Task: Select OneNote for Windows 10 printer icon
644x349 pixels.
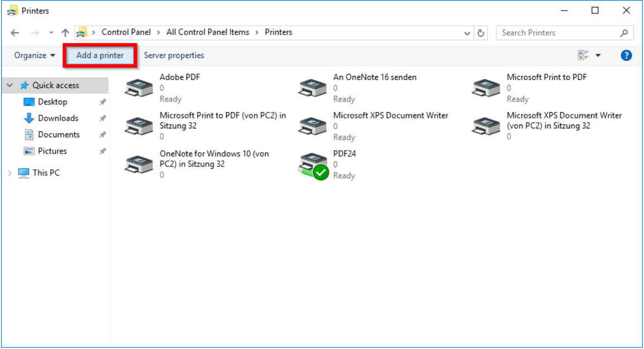Action: click(x=139, y=164)
